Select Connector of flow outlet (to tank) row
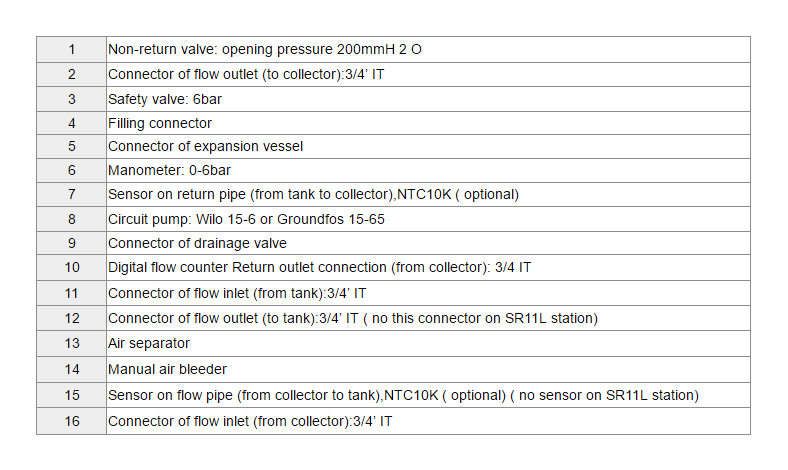Viewport: 788px width, 470px height. coord(352,318)
